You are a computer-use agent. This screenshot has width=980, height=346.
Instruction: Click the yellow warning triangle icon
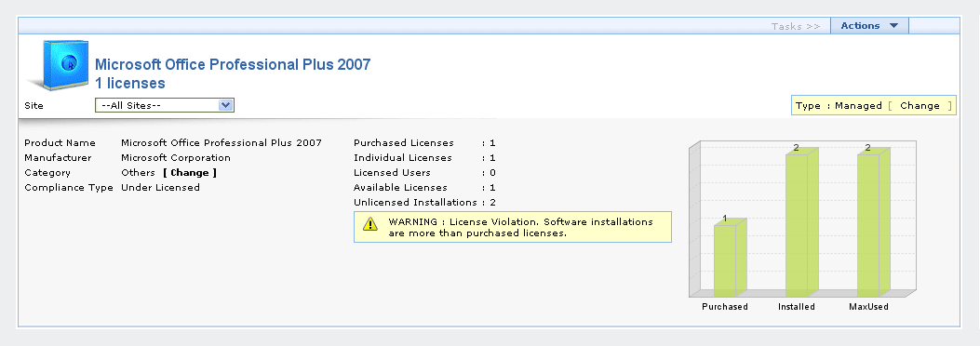370,223
